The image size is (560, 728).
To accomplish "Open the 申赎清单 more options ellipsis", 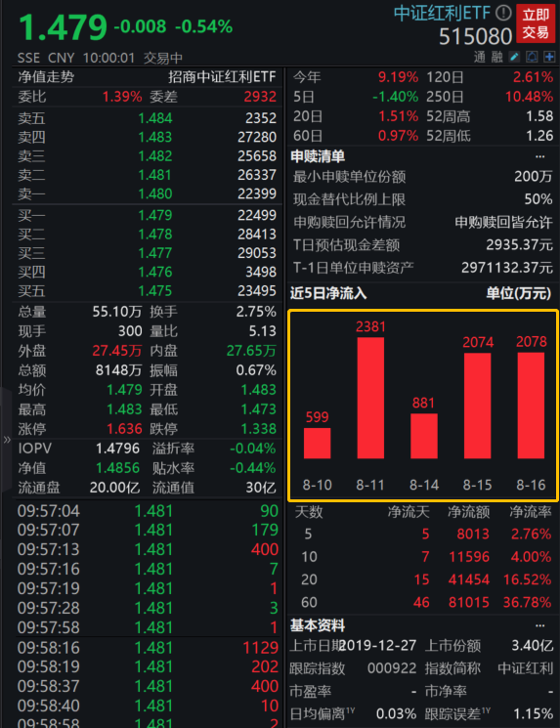I will (540, 156).
